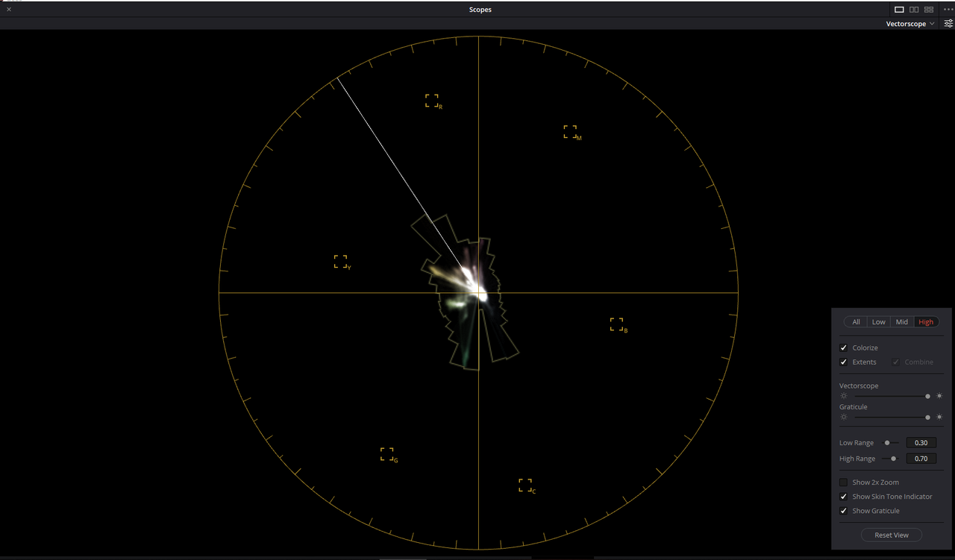Switch to two-up scope layout
The image size is (955, 560).
coord(914,10)
